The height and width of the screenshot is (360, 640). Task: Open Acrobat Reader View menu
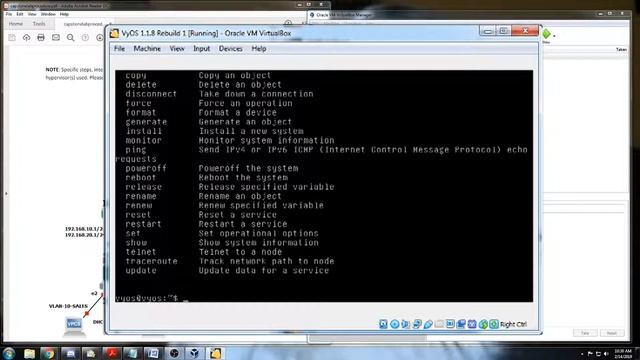(x=32, y=14)
